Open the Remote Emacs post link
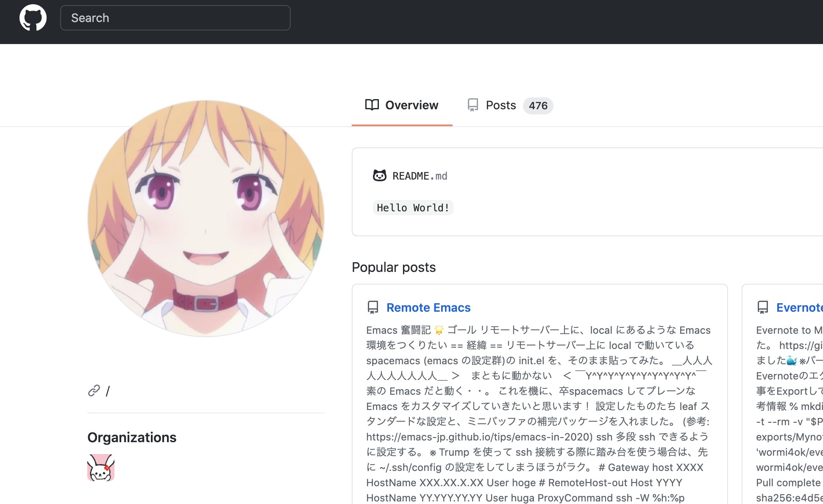This screenshot has height=504, width=823. pyautogui.click(x=428, y=307)
